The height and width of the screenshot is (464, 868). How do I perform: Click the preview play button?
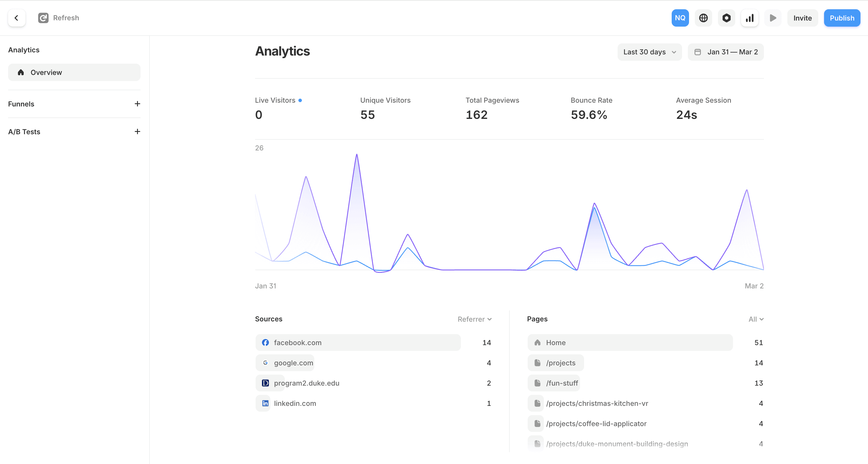tap(773, 18)
